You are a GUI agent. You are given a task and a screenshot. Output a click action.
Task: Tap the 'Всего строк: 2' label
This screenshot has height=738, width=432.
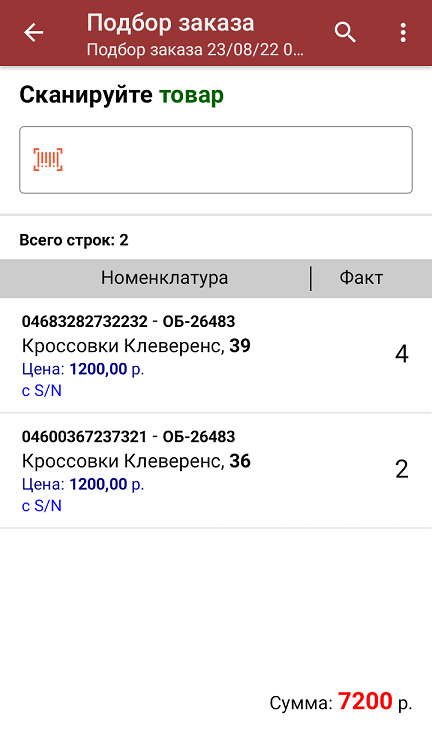point(74,241)
